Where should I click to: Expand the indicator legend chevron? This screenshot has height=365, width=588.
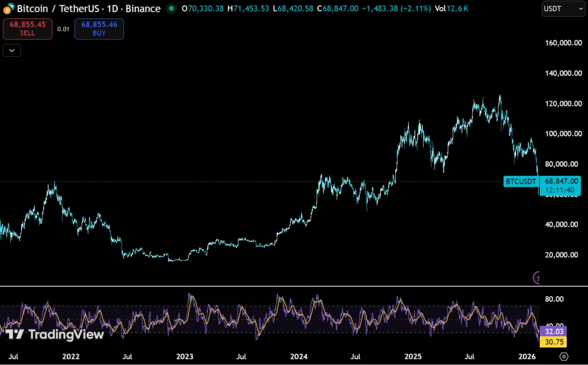[12, 51]
